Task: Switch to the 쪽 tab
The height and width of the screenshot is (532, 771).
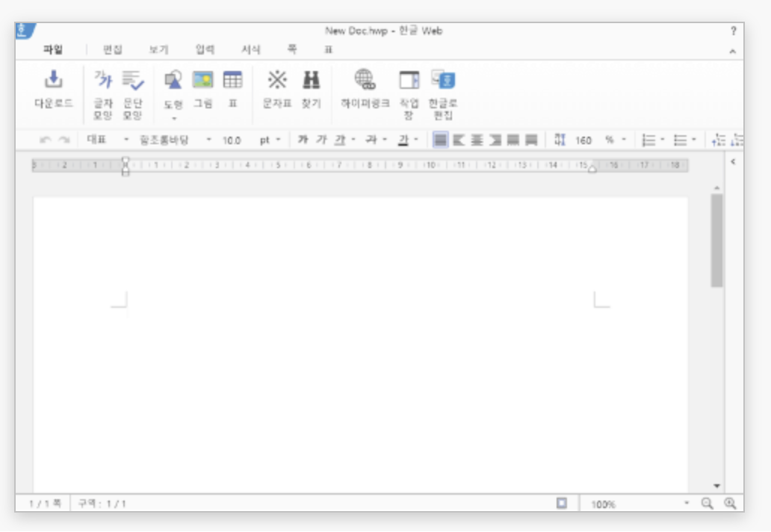Action: [292, 49]
